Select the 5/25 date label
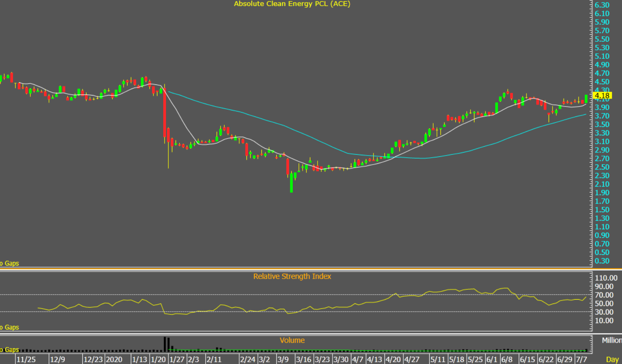 (475, 359)
